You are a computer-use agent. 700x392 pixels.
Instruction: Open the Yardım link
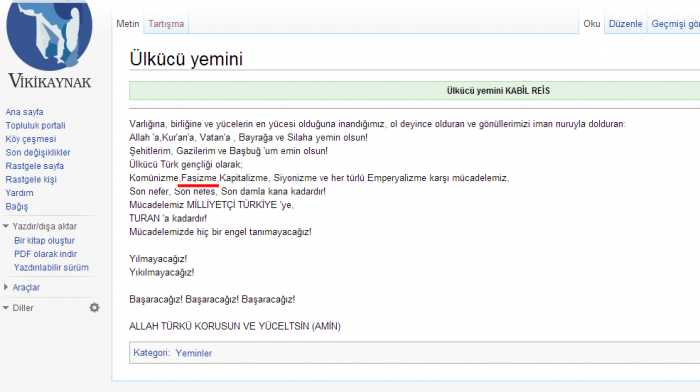tap(19, 193)
